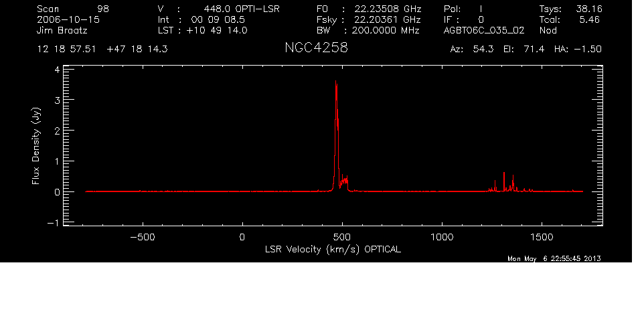Select the Scan 98 header text
The height and width of the screenshot is (328, 644).
pyautogui.click(x=73, y=9)
